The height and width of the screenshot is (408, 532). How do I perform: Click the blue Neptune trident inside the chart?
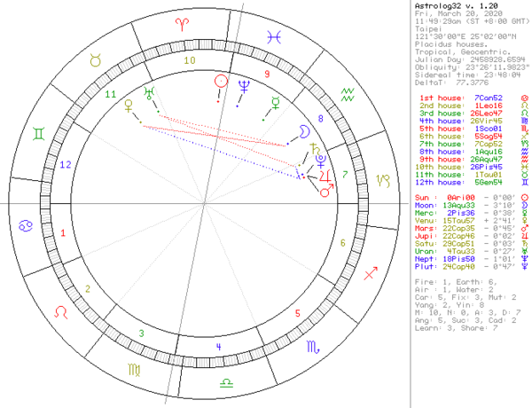tap(244, 85)
